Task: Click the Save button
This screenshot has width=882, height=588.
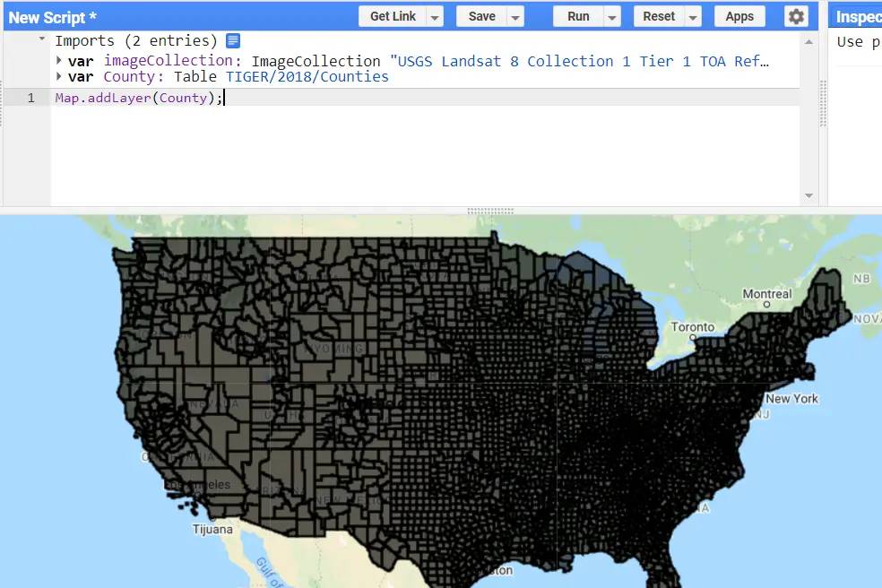Action: pos(480,16)
